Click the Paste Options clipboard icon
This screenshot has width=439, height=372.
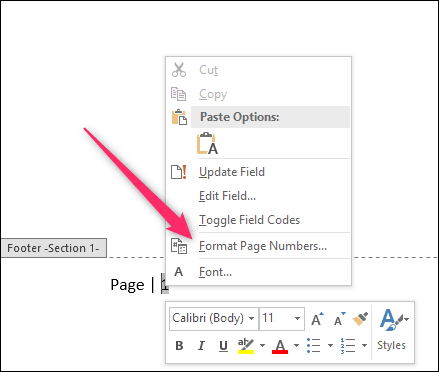coord(179,117)
